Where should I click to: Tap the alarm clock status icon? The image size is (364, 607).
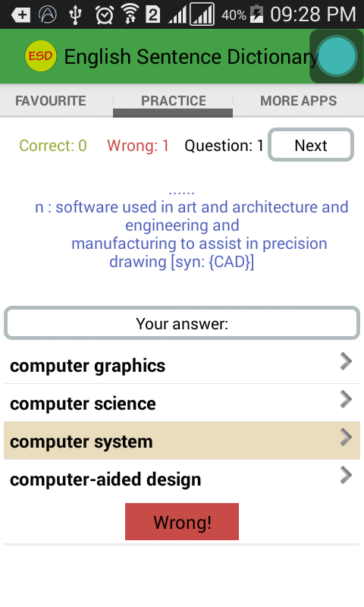(x=105, y=14)
